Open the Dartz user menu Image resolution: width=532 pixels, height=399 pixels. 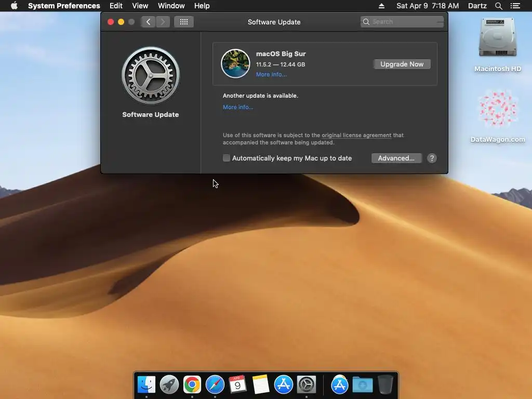[477, 6]
